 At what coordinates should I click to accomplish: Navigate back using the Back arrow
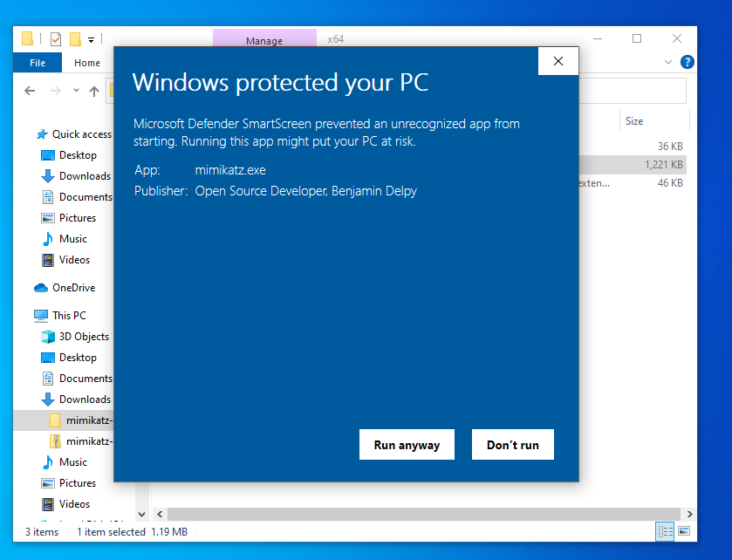(30, 91)
